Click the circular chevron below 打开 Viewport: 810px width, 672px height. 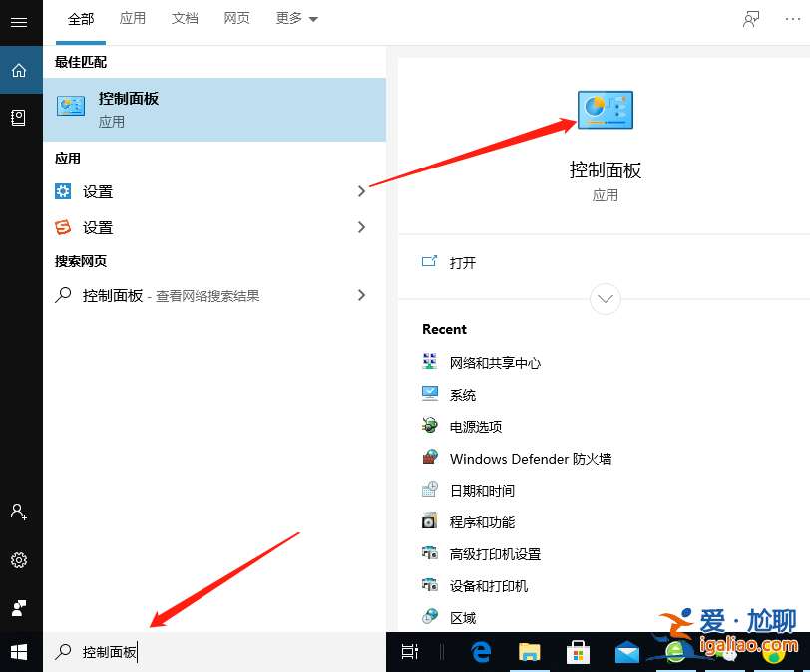click(605, 299)
